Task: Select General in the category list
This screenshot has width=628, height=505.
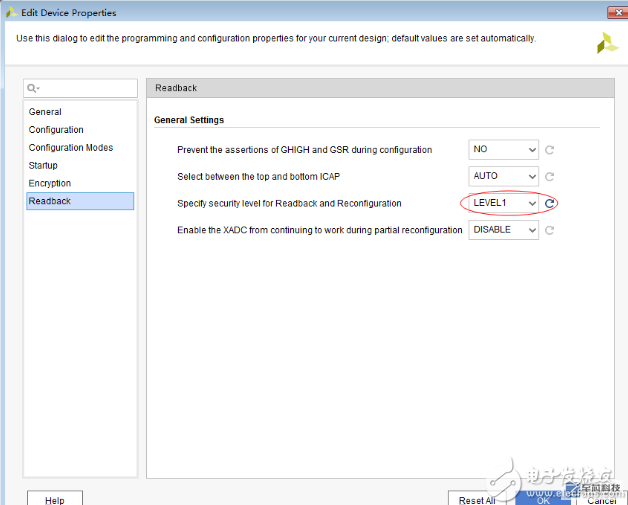Action: (x=45, y=112)
